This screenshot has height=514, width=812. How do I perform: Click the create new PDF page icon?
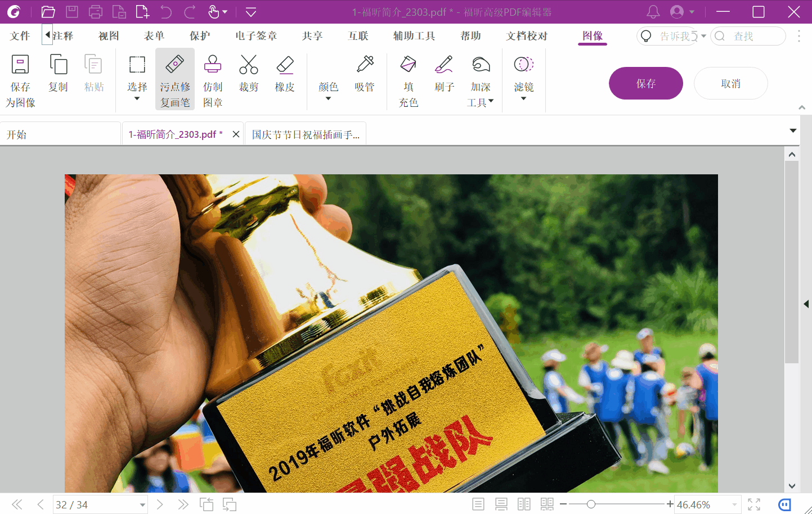click(x=142, y=12)
